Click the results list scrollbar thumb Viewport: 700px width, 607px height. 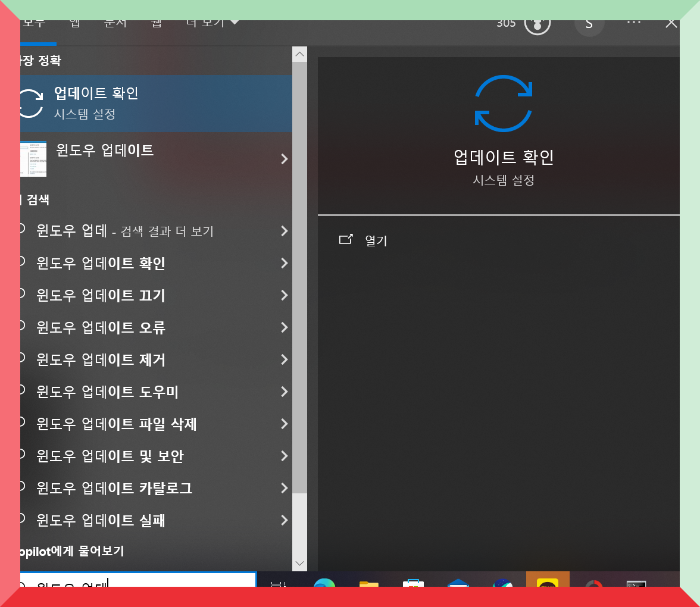299,277
